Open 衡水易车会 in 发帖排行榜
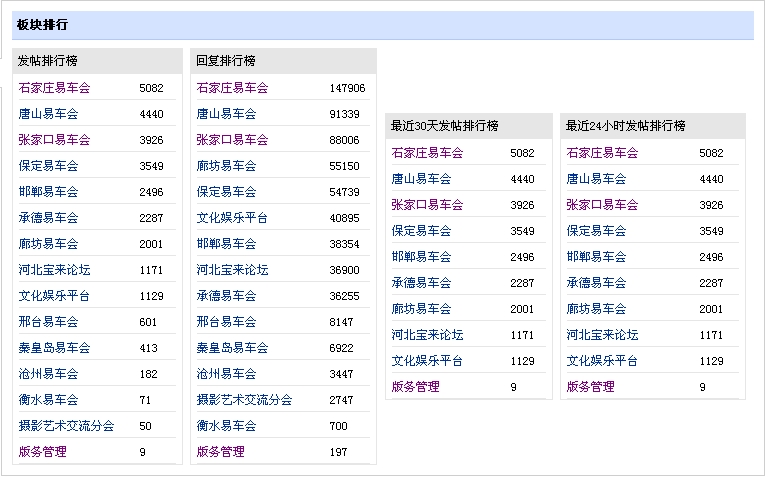Viewport: 771px width, 483px height. click(49, 400)
